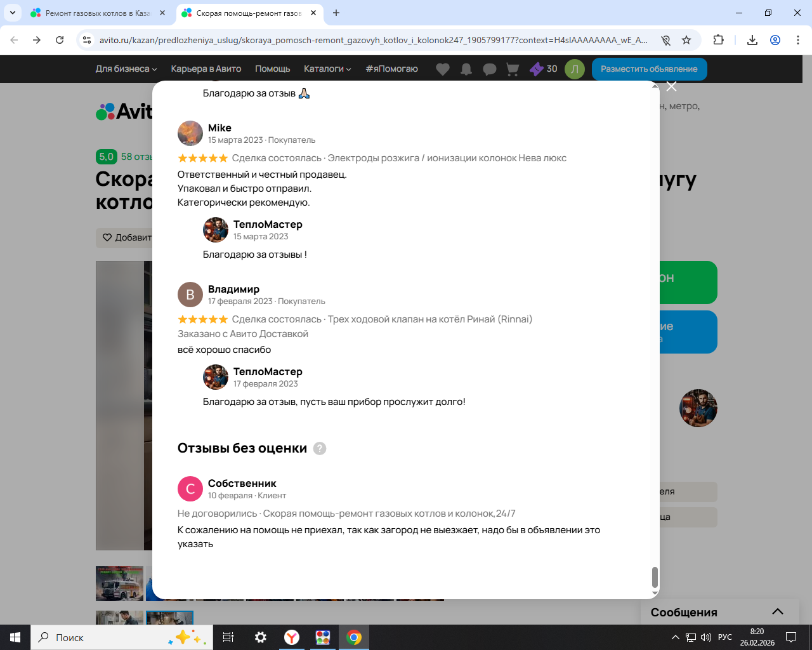Switch to Ремонт газовых котлов tab
812x650 pixels.
[x=98, y=13]
